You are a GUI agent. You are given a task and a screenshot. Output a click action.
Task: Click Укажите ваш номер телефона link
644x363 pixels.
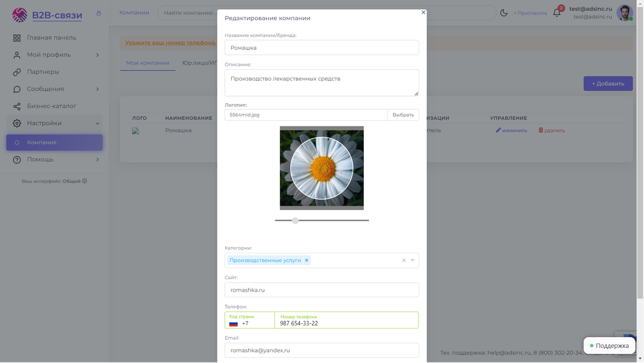click(x=171, y=43)
